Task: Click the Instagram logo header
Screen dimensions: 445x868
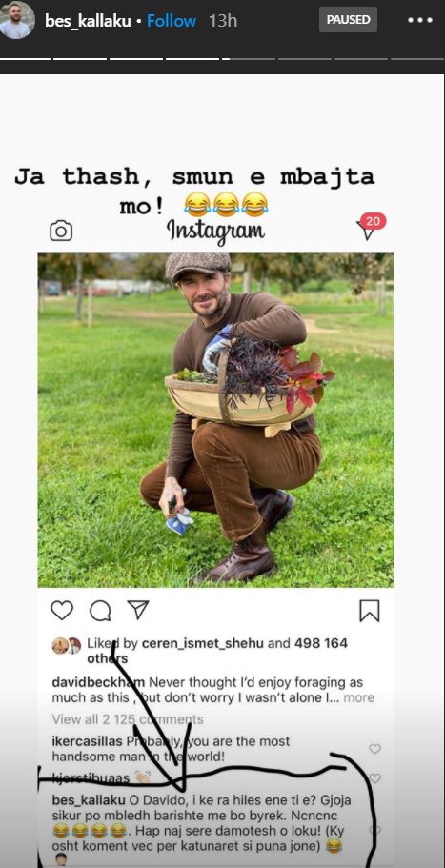Action: (x=215, y=232)
